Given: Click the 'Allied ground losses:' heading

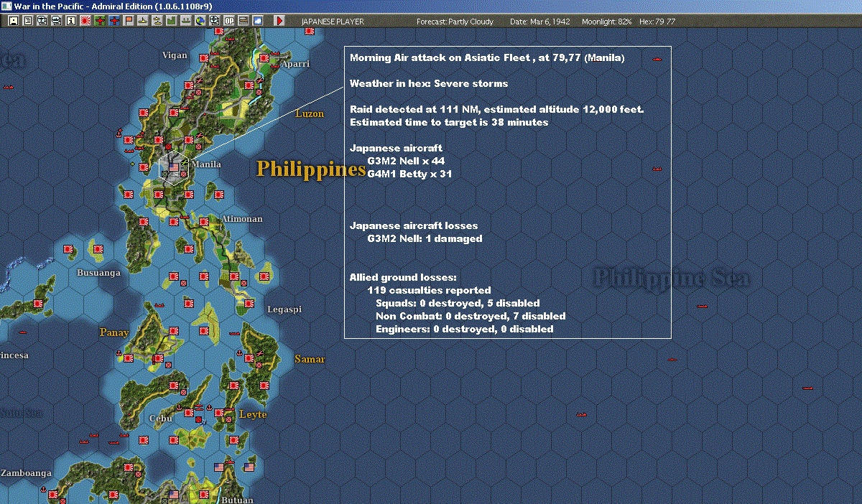Looking at the screenshot, I should [403, 277].
